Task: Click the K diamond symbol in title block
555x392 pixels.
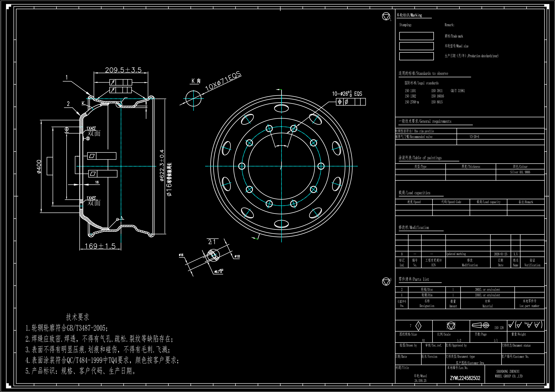Action: pos(418,326)
